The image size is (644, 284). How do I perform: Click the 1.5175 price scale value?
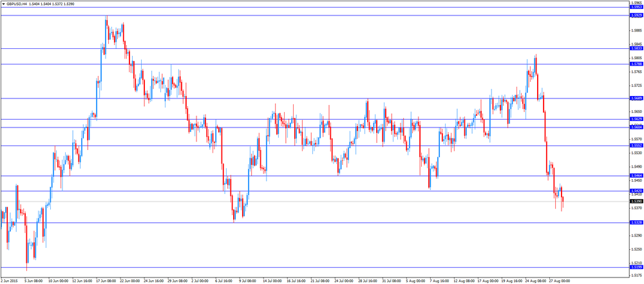click(x=637, y=275)
